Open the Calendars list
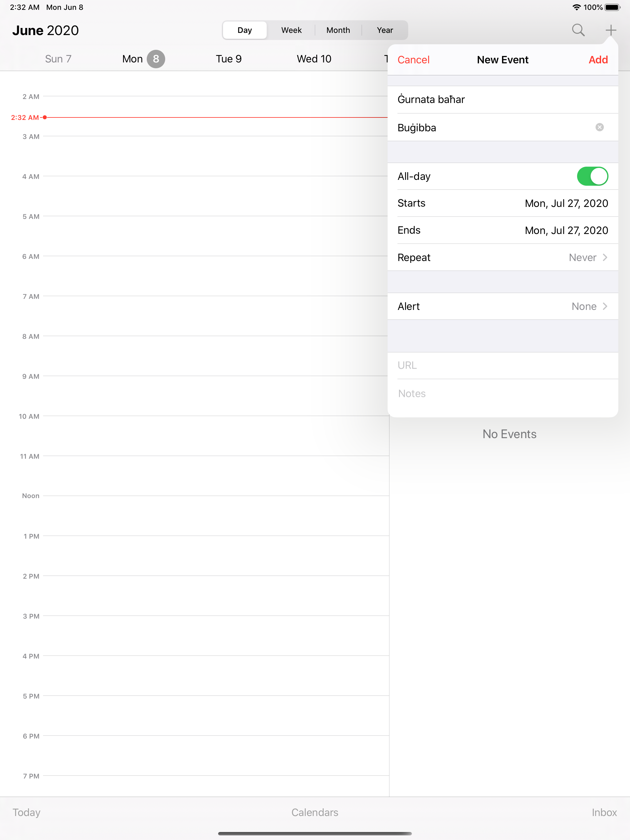 tap(315, 812)
